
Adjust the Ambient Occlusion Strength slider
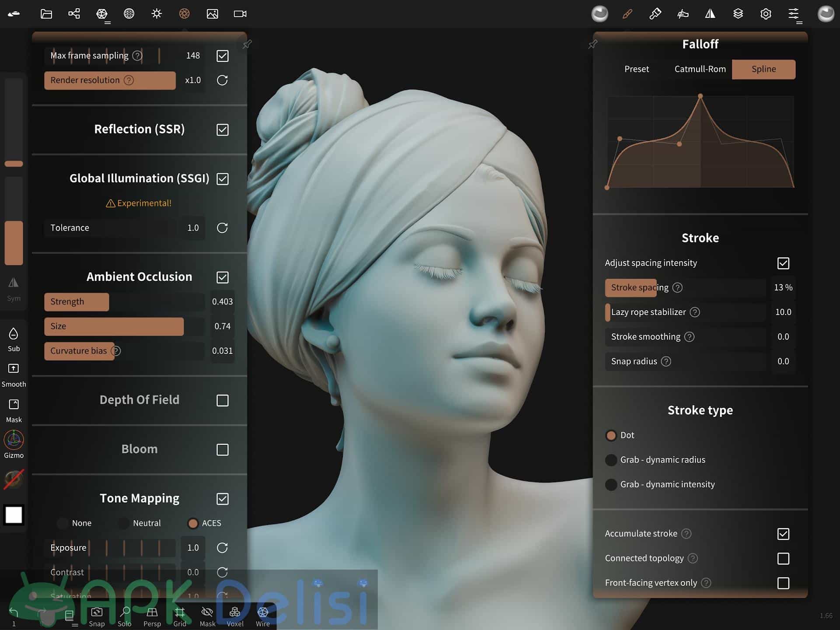[x=124, y=301]
